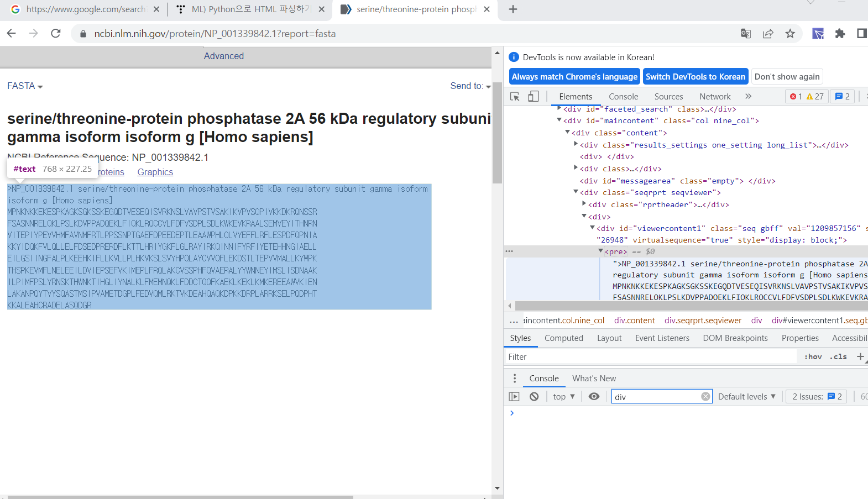Select the Computed tab
Image resolution: width=868 pixels, height=499 pixels.
(x=564, y=338)
